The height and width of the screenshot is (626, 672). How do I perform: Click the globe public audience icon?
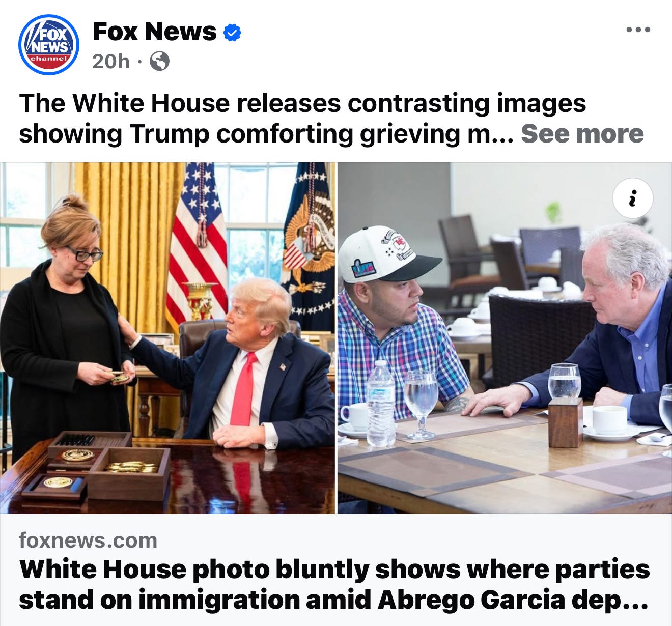159,62
